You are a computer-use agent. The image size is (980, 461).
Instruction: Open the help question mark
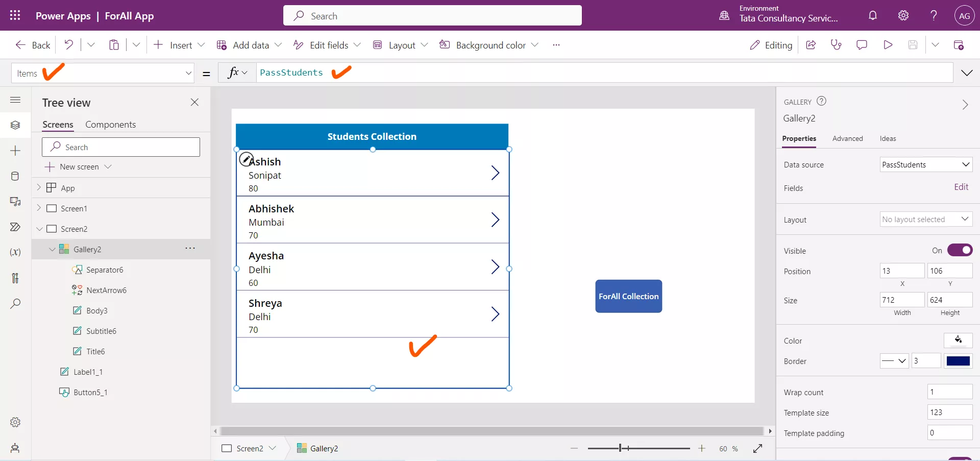(934, 15)
